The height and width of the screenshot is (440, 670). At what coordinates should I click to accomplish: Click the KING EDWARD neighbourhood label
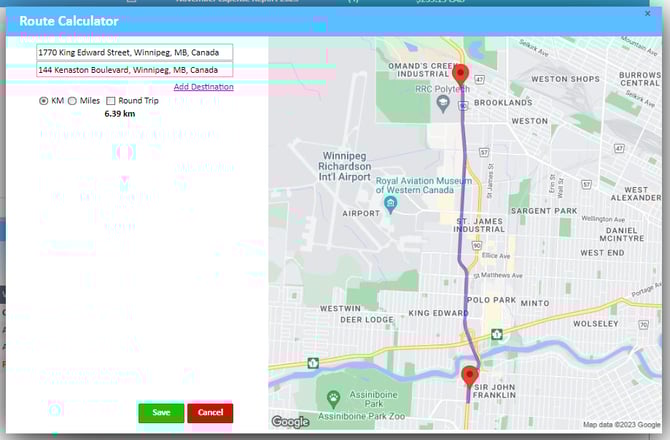click(x=438, y=313)
